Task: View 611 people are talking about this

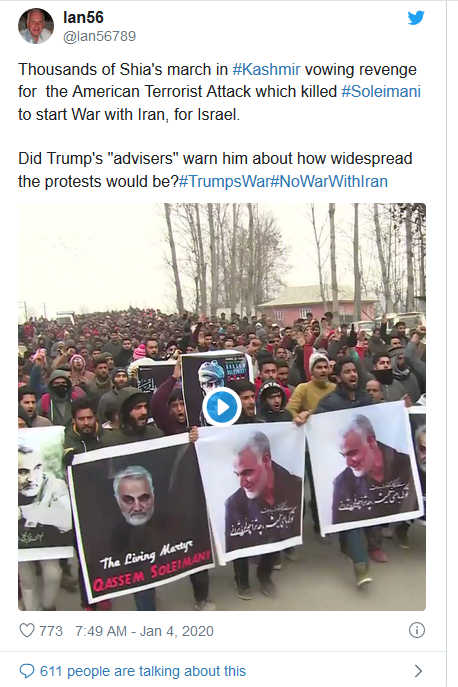Action: [143, 671]
